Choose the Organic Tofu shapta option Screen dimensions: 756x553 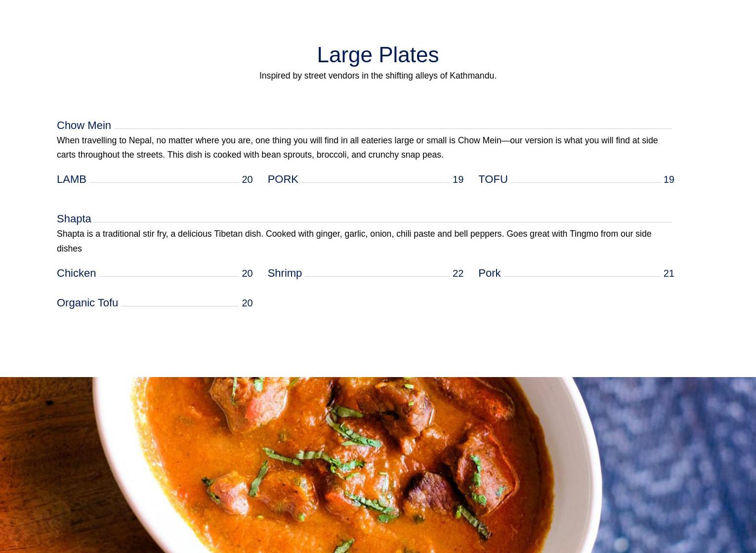coord(87,302)
